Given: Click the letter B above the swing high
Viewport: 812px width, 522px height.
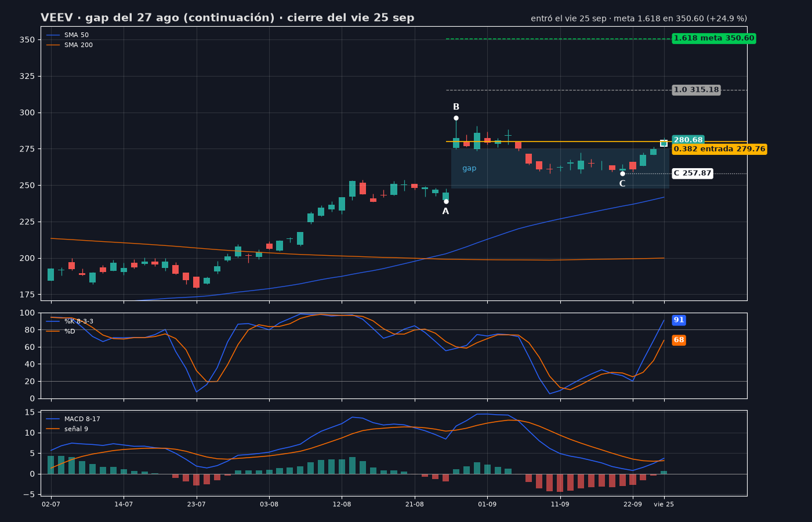Looking at the screenshot, I should pos(456,107).
